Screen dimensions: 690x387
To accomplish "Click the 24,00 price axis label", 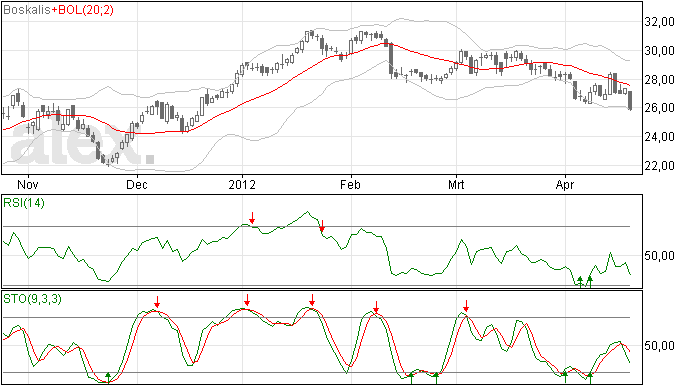I will pyautogui.click(x=660, y=137).
